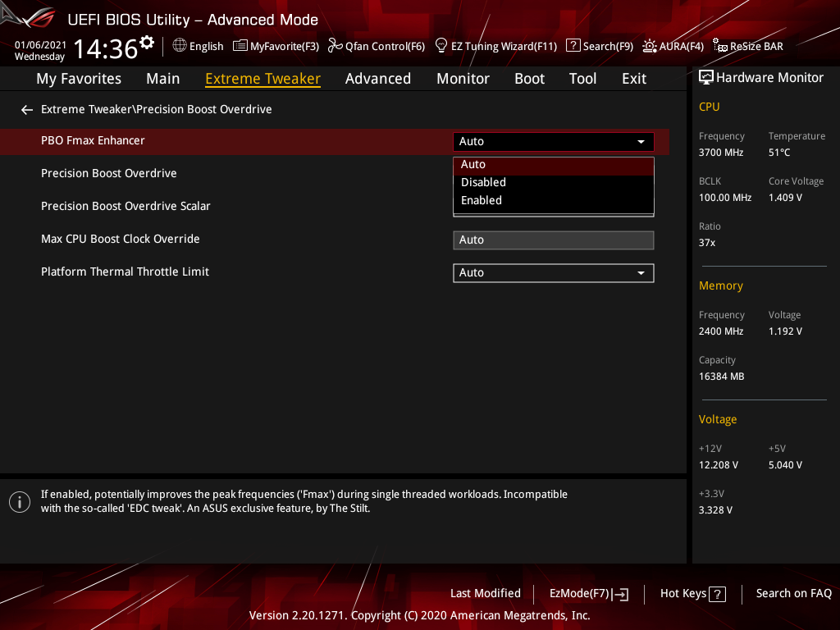The width and height of the screenshot is (840, 630).
Task: Click Ratio 37x value
Action: click(x=707, y=243)
